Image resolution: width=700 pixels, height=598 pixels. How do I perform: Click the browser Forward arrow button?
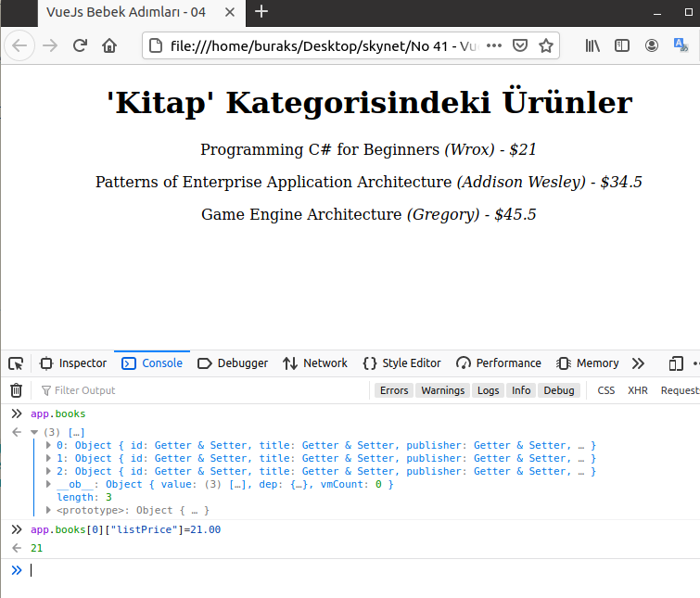point(50,45)
